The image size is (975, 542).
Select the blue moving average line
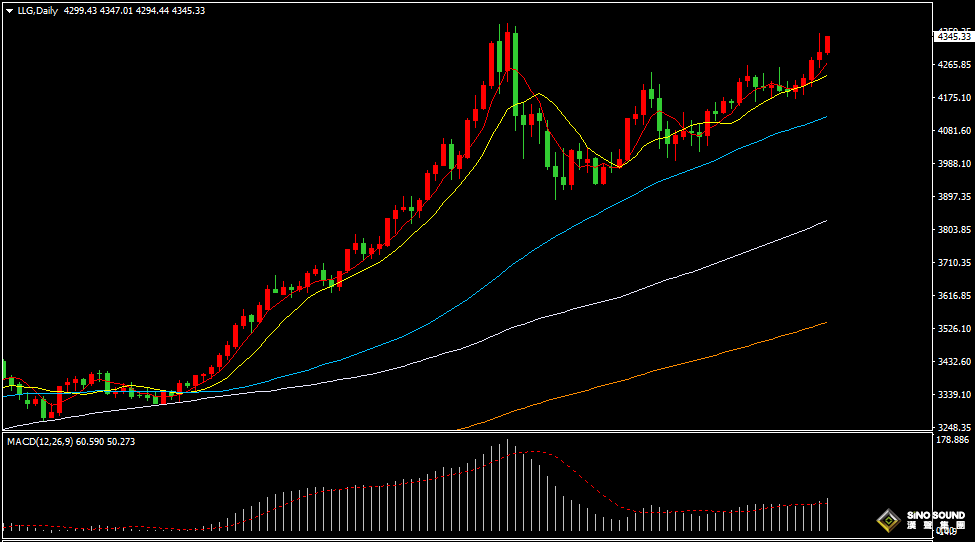[700, 165]
